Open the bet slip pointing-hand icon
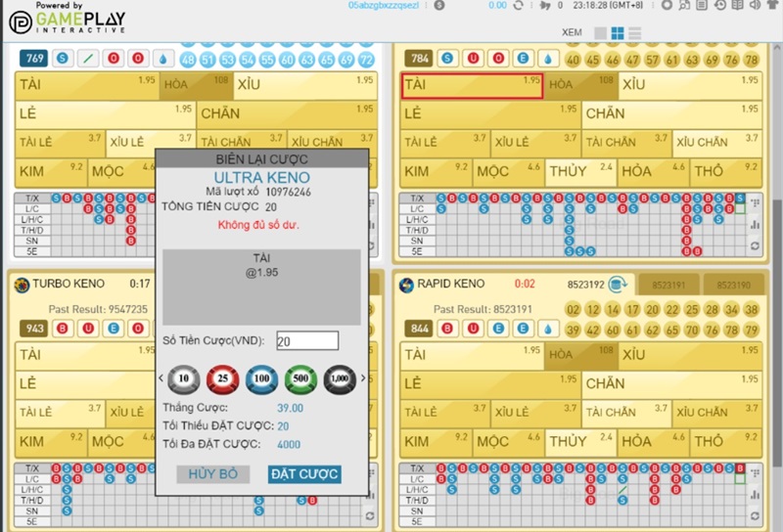Image resolution: width=783 pixels, height=532 pixels. point(545,6)
